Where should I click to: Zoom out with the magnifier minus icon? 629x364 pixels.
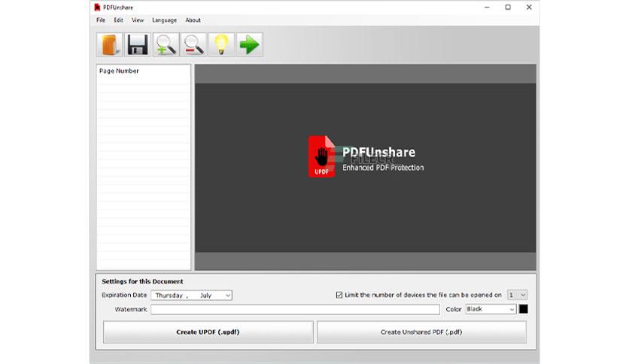click(193, 44)
